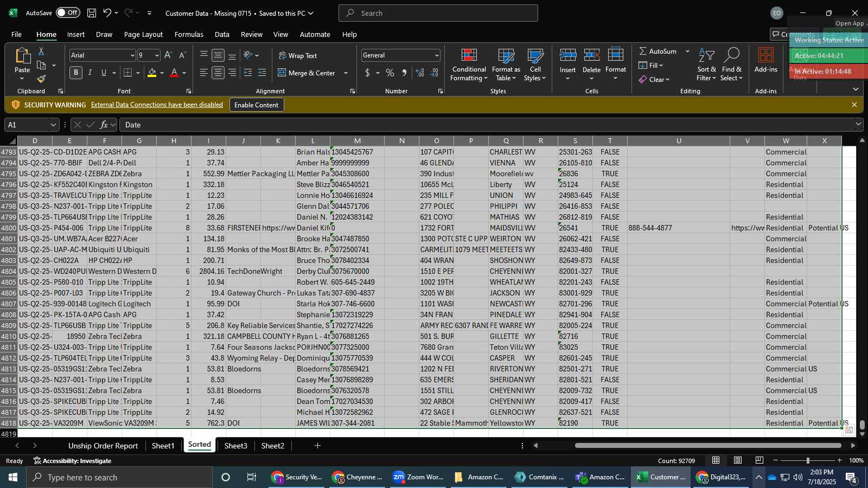Viewport: 868px width, 488px height.
Task: Add a new sheet with plus button
Action: tap(318, 446)
